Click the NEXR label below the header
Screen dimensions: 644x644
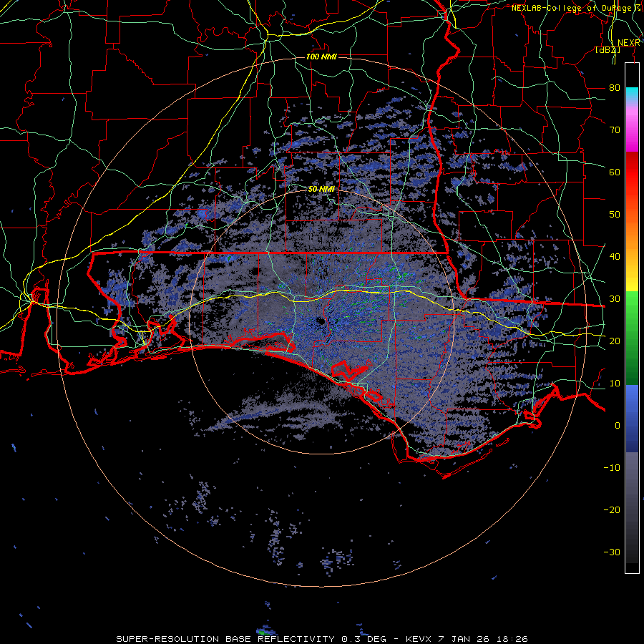tap(629, 43)
